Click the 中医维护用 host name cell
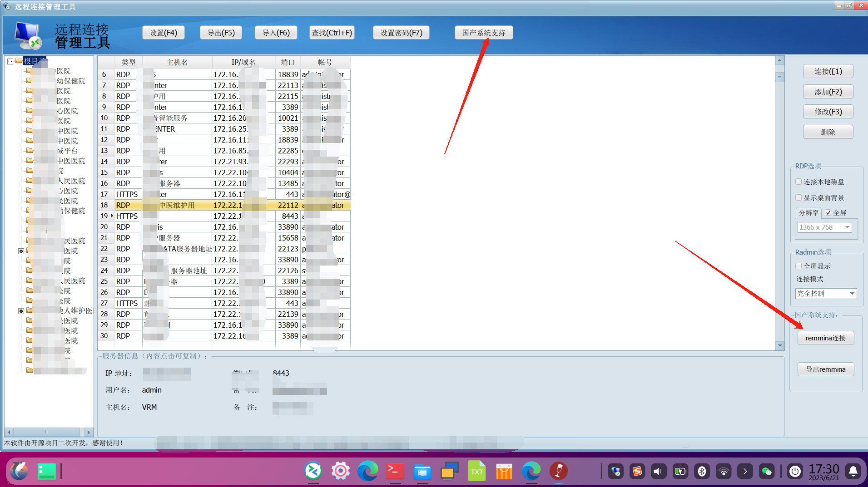This screenshot has width=868, height=487. 177,205
